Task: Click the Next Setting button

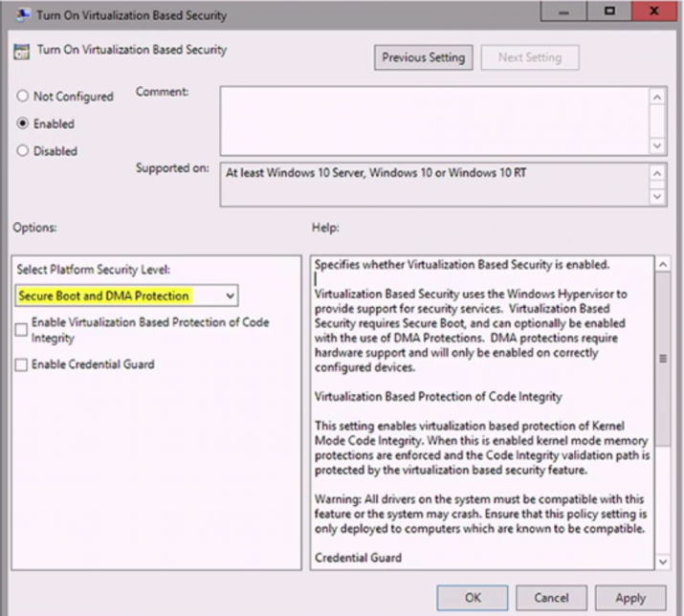Action: 530,57
